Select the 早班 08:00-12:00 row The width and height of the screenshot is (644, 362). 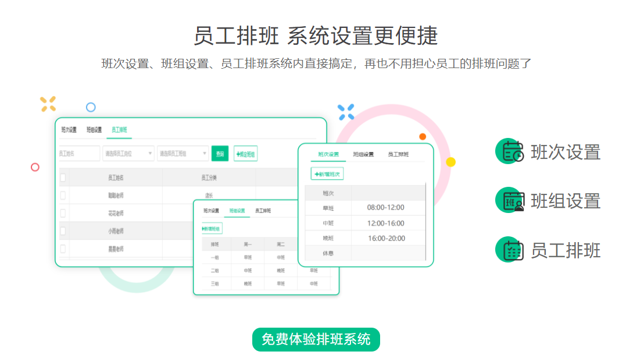point(365,208)
